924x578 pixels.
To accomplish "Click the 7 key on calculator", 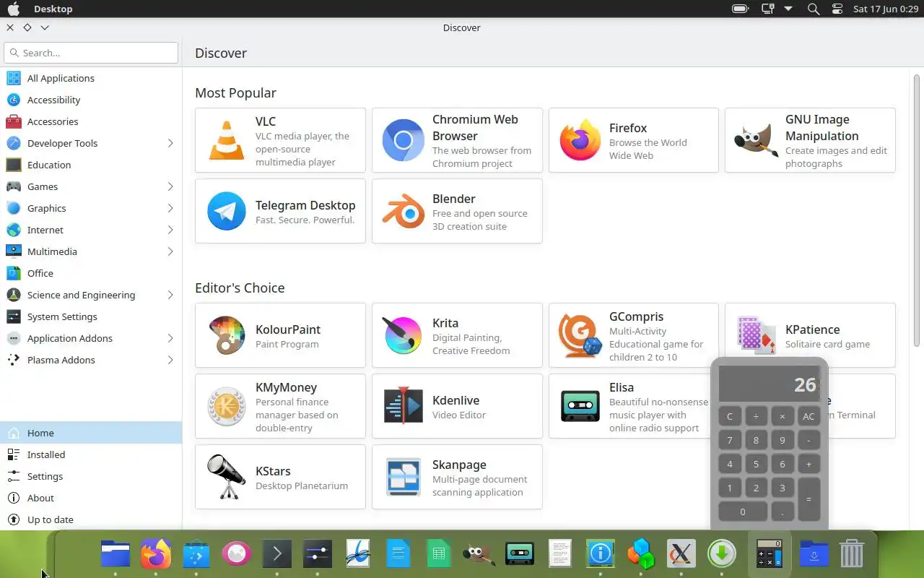I will [730, 440].
